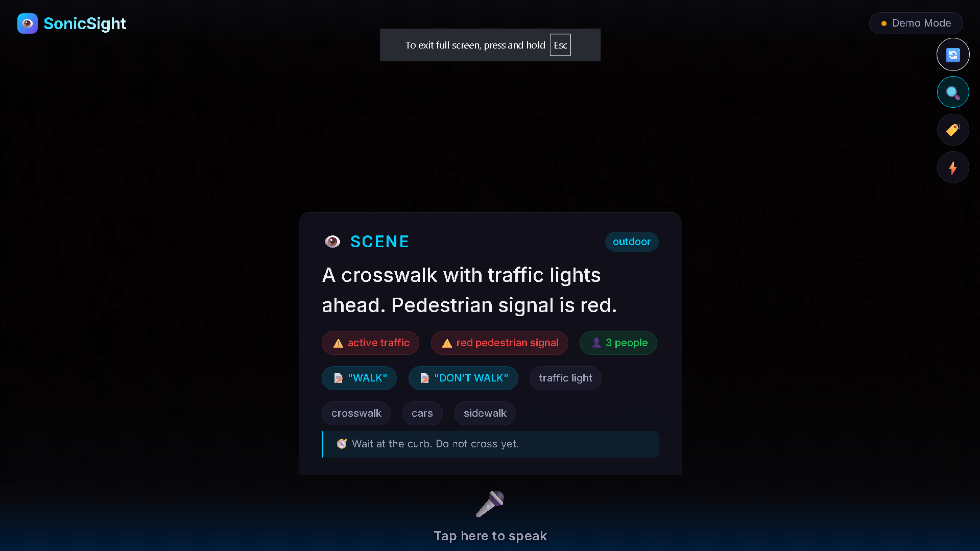Click the "Tap here to speak" label
This screenshot has width=980, height=551.
pos(490,536)
